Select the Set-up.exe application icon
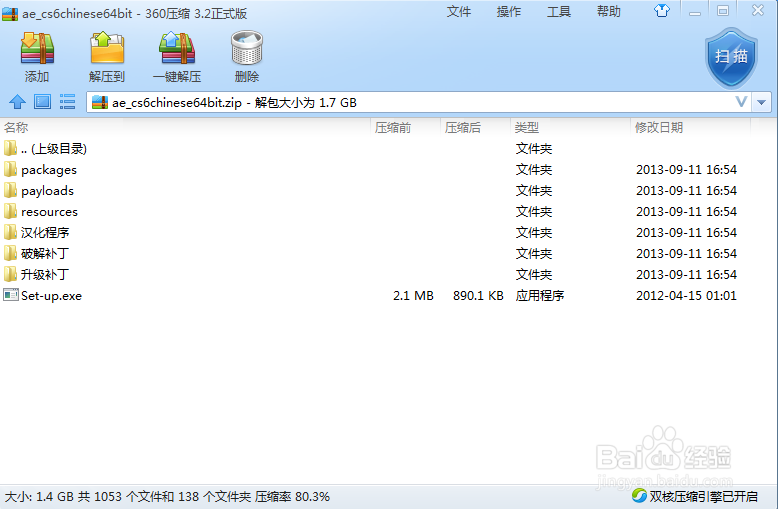 pyautogui.click(x=10, y=295)
